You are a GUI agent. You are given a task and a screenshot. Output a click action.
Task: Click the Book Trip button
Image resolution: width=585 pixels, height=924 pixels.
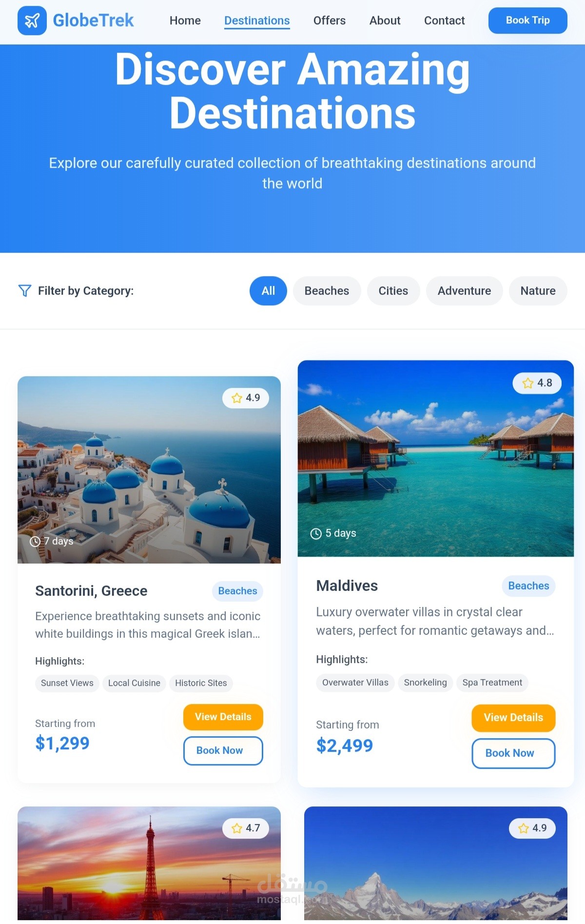(527, 20)
